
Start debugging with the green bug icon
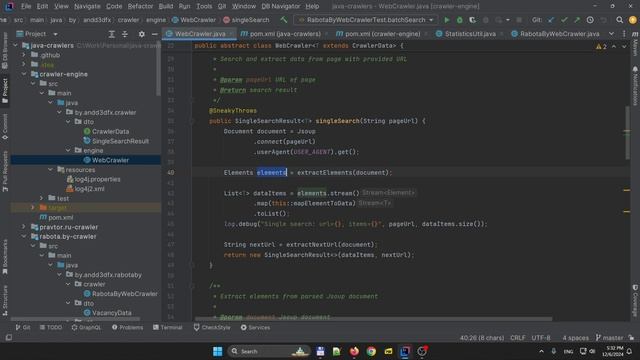click(x=460, y=20)
